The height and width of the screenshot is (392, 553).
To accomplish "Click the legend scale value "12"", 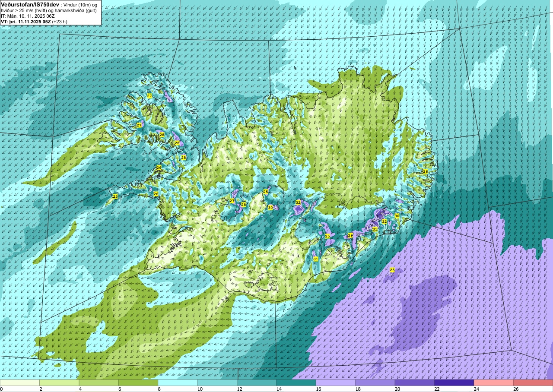I will pyautogui.click(x=240, y=389).
